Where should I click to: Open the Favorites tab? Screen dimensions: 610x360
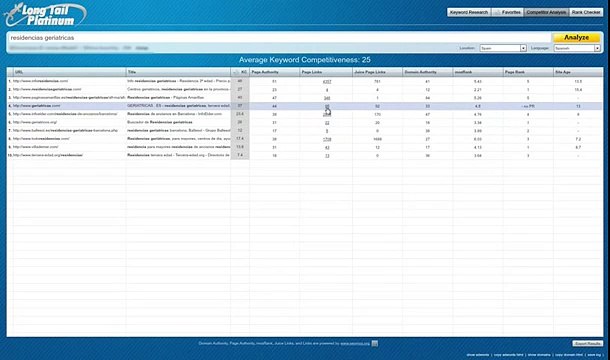[507, 12]
